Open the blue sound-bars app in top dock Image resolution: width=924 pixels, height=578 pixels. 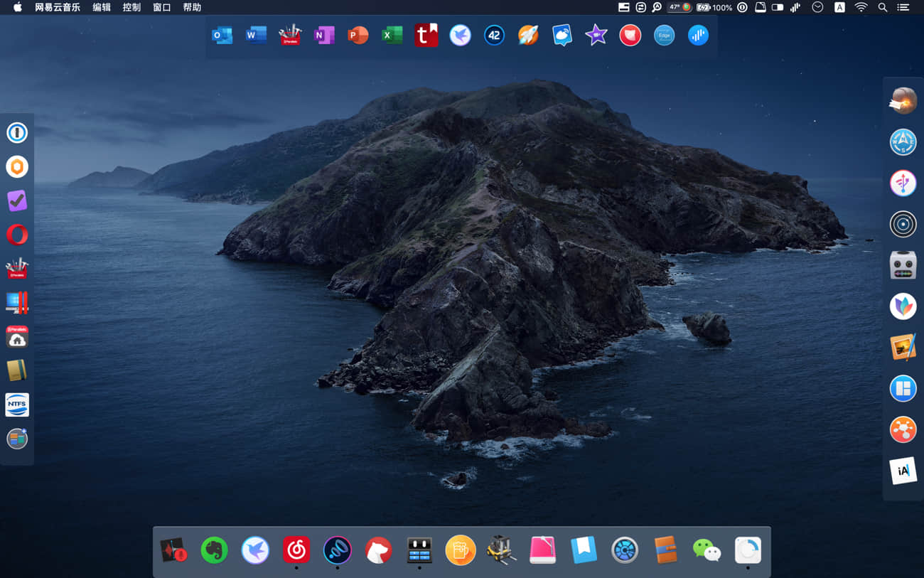tap(698, 35)
